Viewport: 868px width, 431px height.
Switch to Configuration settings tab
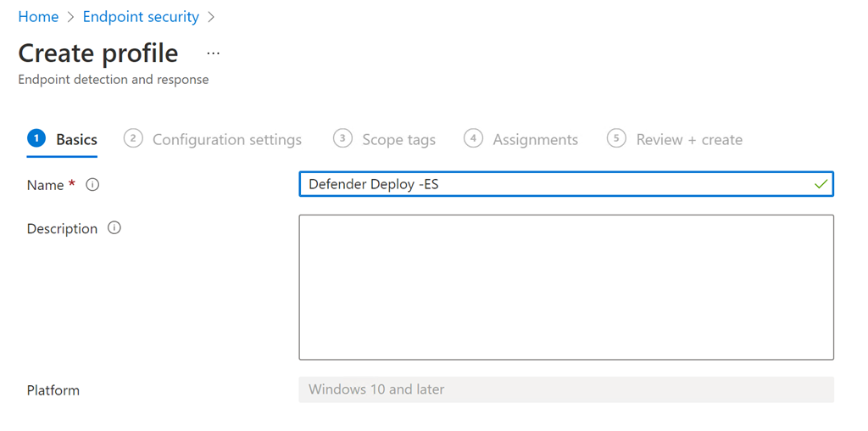pyautogui.click(x=226, y=140)
